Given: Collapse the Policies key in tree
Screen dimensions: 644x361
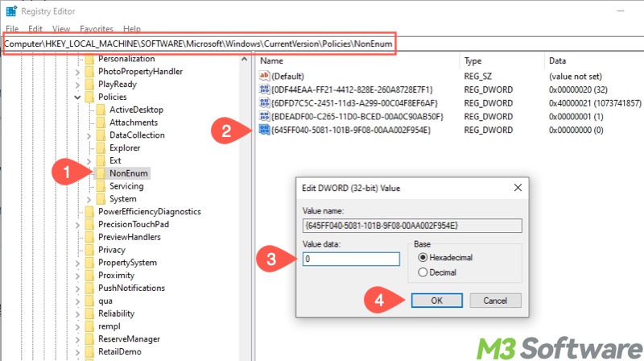Looking at the screenshot, I should tap(78, 97).
